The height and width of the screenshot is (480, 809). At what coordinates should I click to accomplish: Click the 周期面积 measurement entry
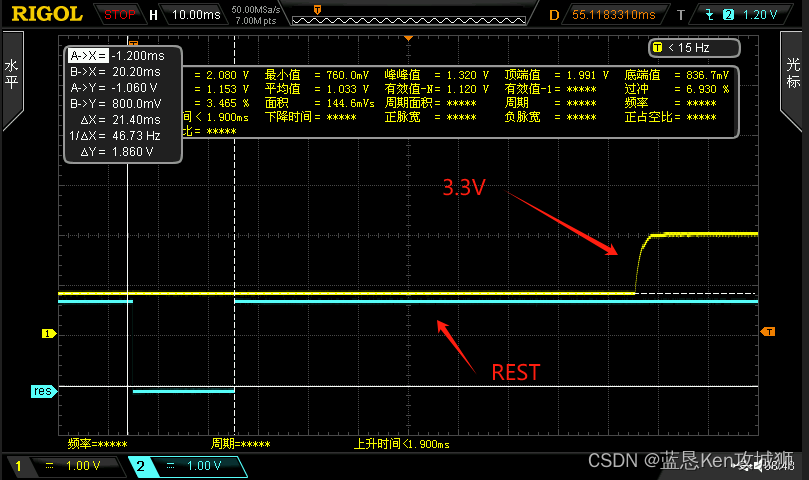[x=430, y=103]
